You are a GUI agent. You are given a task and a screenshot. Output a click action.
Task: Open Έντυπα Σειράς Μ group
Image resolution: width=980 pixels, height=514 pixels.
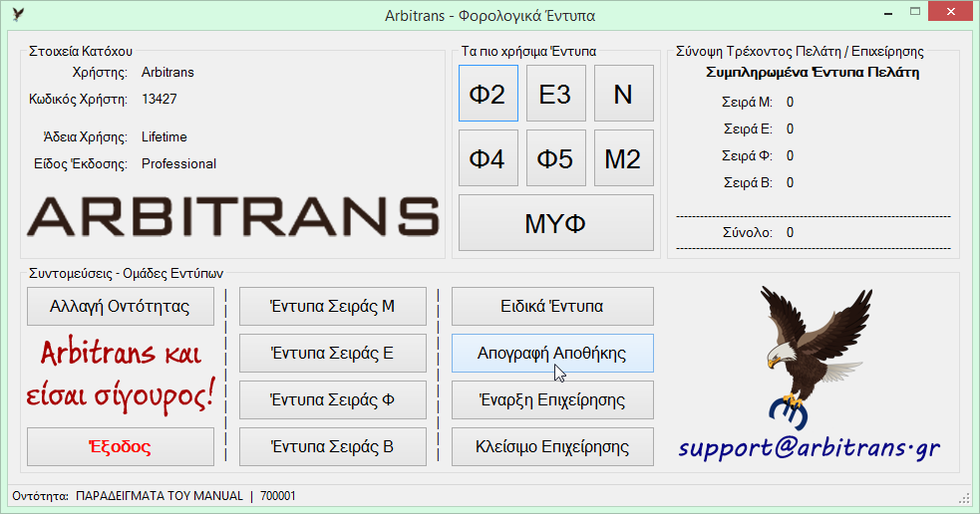(x=333, y=306)
